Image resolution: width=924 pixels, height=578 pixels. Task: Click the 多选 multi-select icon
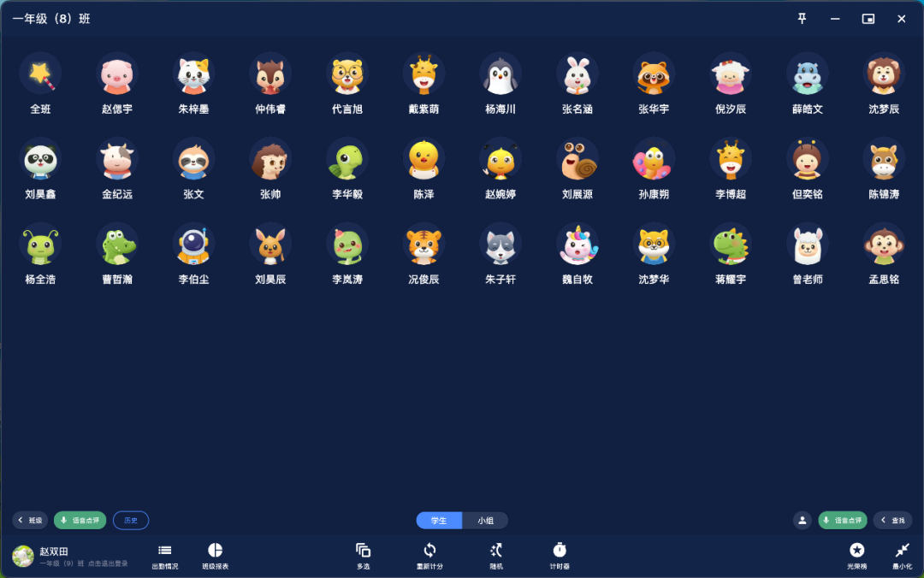tap(364, 555)
